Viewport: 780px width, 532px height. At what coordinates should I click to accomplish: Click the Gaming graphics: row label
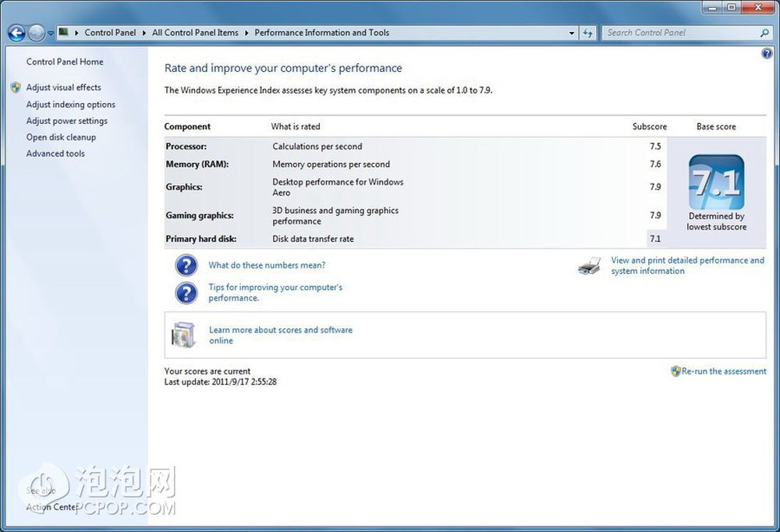(x=200, y=215)
